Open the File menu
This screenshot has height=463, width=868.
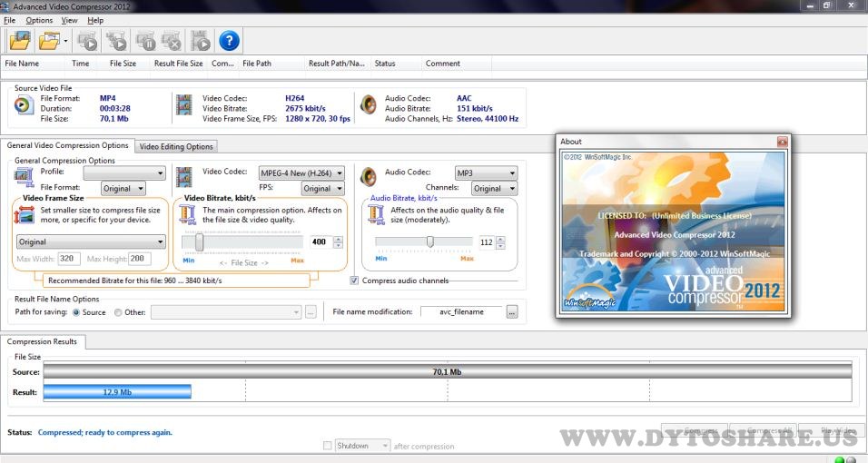tap(9, 20)
